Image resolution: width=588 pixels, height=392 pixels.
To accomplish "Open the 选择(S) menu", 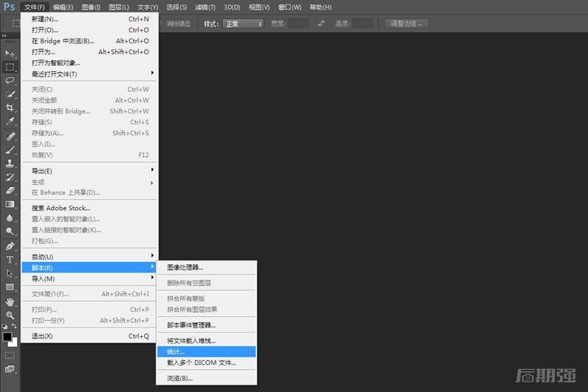I will [x=176, y=7].
